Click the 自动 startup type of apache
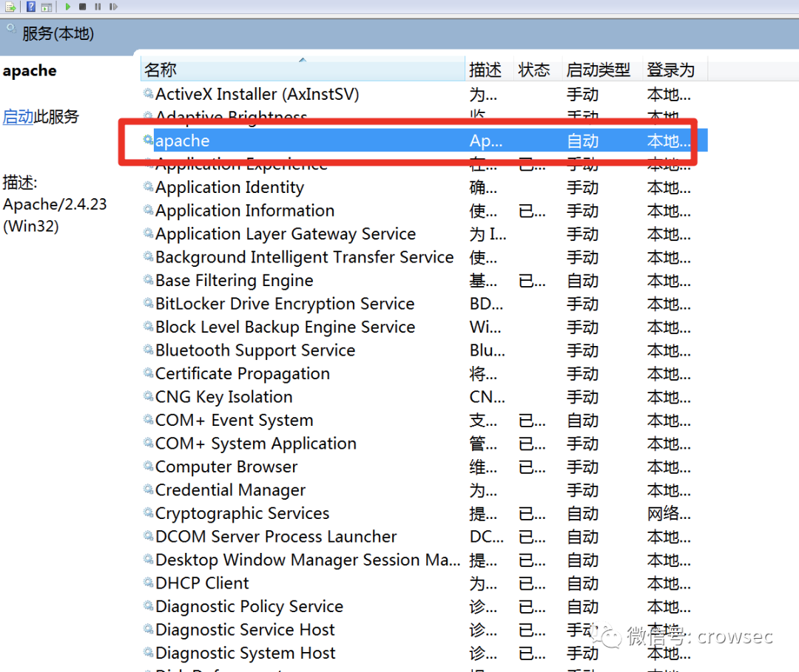Viewport: 799px width, 672px height. tap(583, 140)
